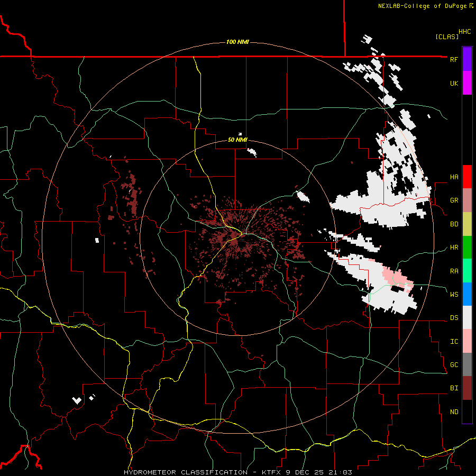This screenshot has width=476, height=476.
Task: Click the "HHC" product code label
Action: tap(464, 32)
